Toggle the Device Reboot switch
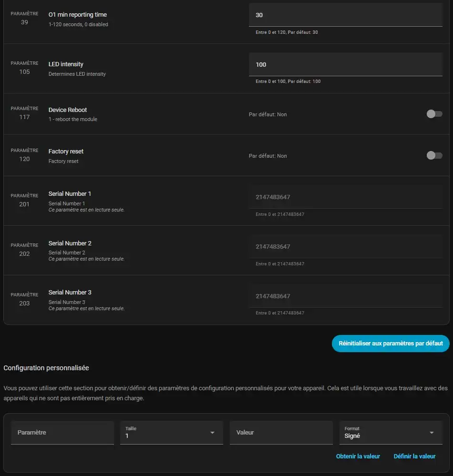 [x=434, y=114]
